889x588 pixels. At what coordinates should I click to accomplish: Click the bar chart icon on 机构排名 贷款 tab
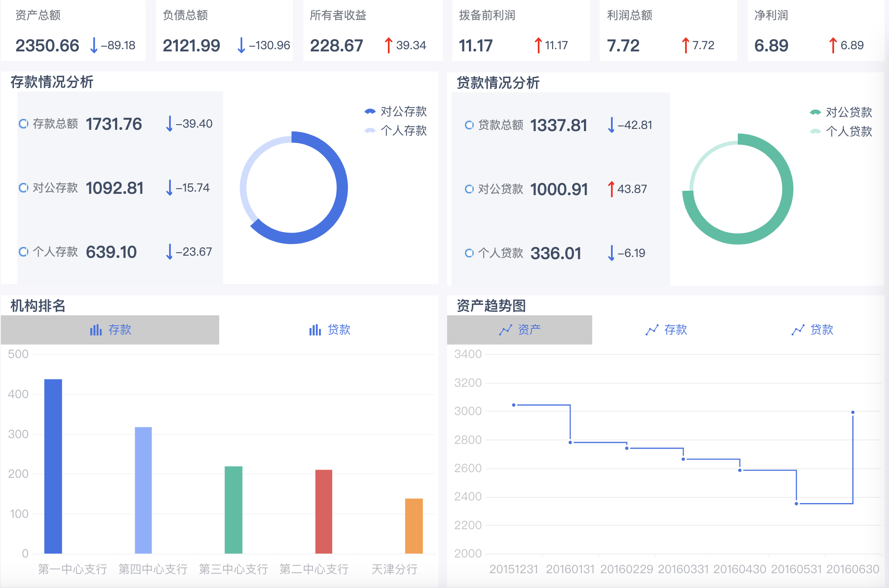(315, 330)
